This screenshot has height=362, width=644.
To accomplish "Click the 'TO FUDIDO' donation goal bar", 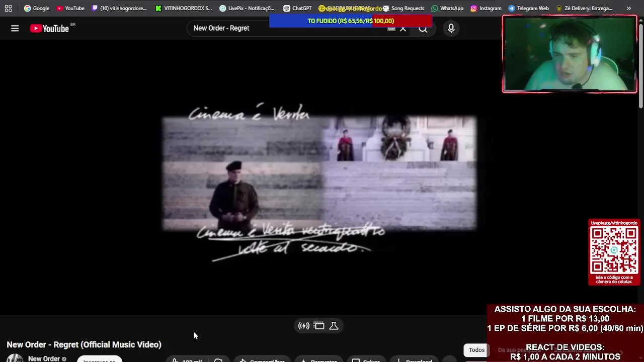I will [351, 21].
